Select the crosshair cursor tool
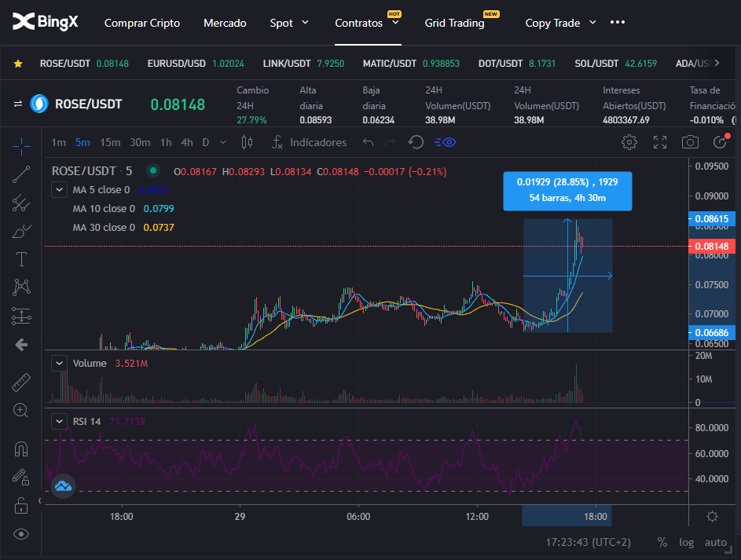 [x=21, y=146]
